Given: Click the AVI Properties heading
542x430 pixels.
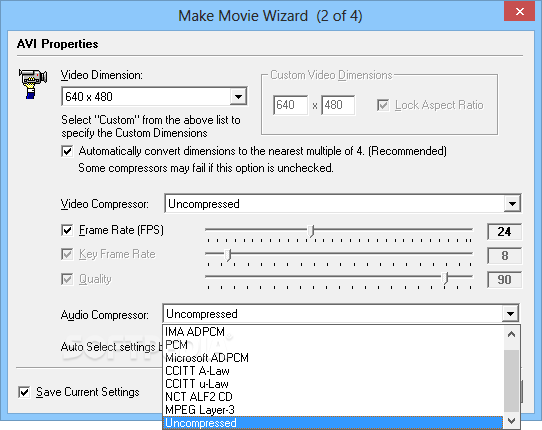Looking at the screenshot, I should coord(57,44).
